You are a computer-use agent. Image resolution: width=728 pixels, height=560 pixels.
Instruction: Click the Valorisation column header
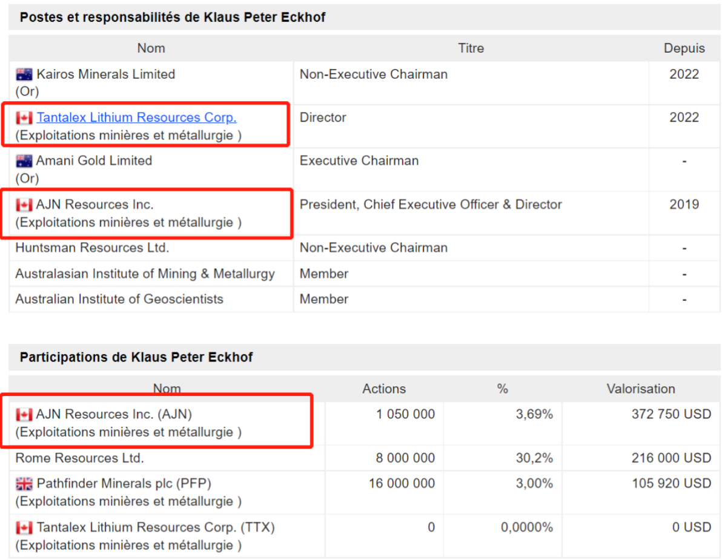[640, 389]
